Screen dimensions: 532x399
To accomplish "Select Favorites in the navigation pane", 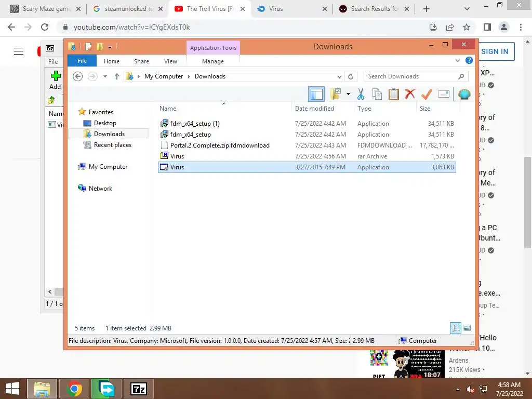I will (x=101, y=112).
